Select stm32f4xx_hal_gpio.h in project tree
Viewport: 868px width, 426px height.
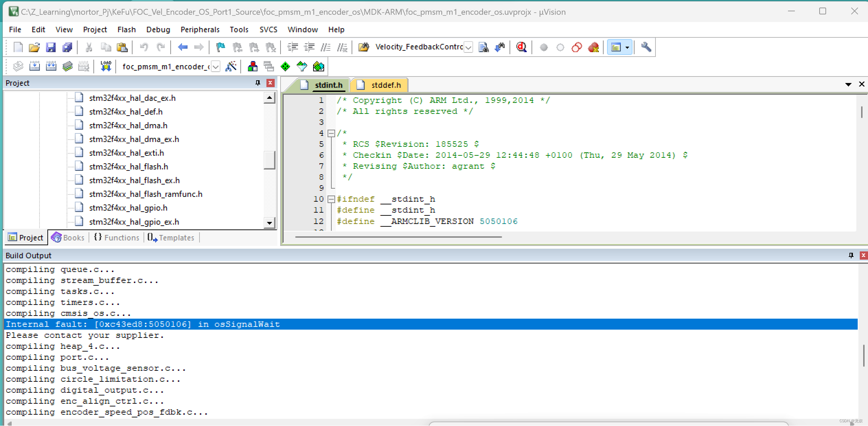128,208
